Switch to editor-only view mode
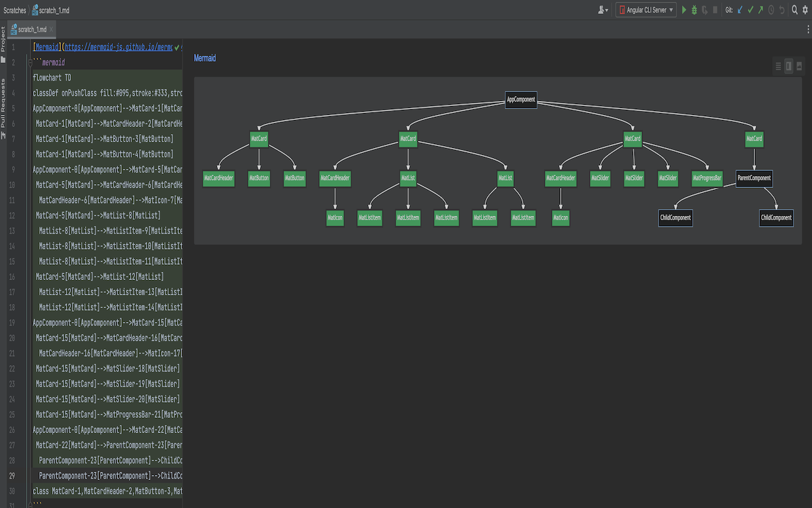The image size is (812, 508). pos(778,66)
